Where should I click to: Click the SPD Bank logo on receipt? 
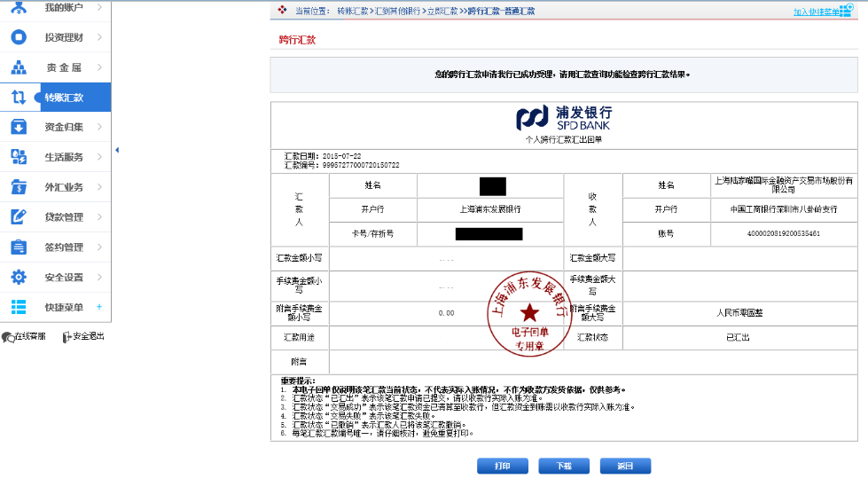(x=564, y=119)
